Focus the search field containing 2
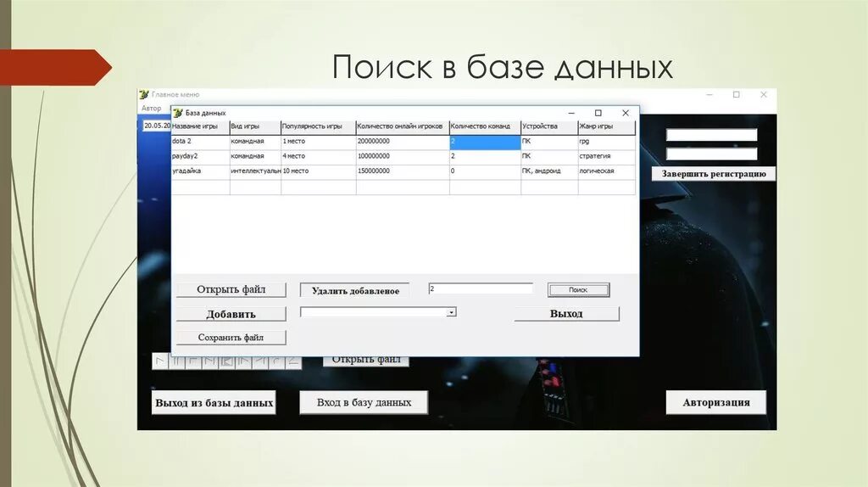868x487 pixels. click(481, 288)
